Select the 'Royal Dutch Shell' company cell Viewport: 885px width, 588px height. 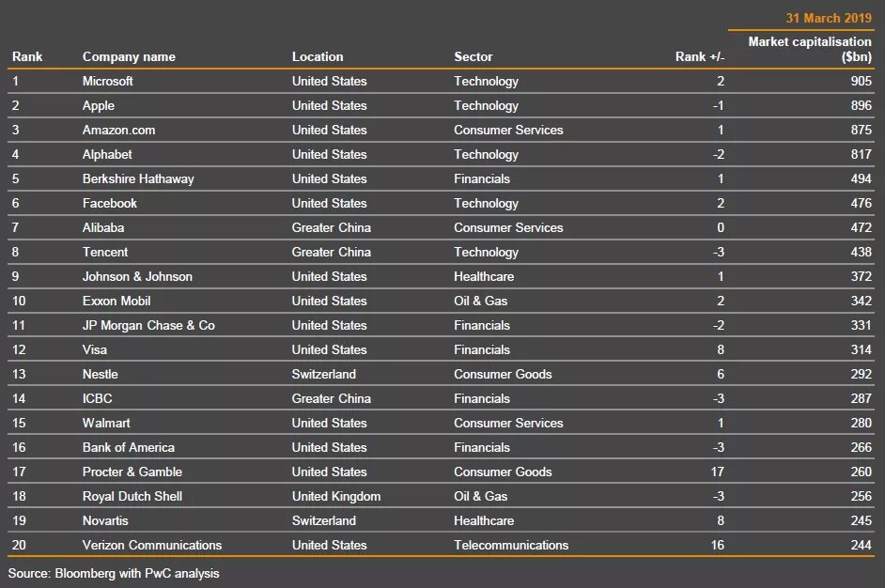[132, 496]
